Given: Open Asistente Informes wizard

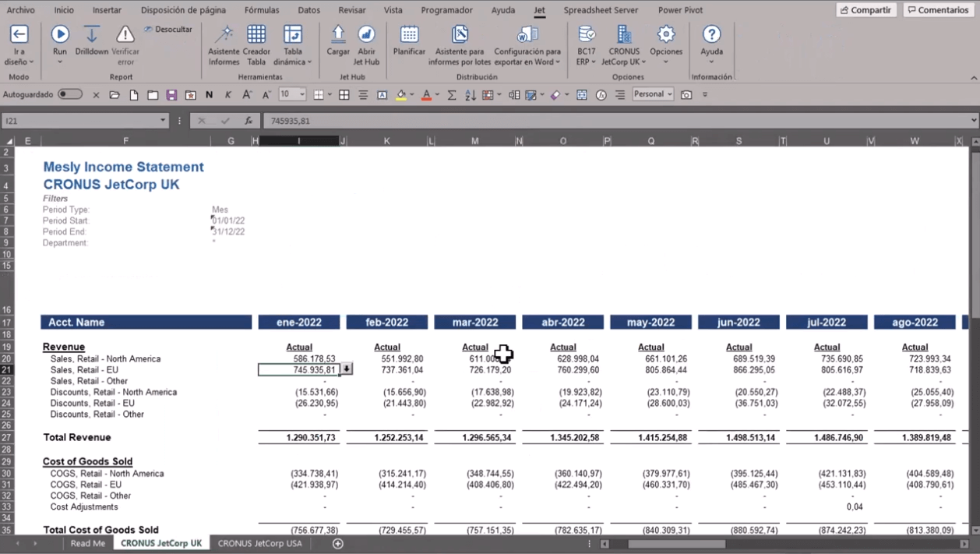Looking at the screenshot, I should (x=224, y=35).
